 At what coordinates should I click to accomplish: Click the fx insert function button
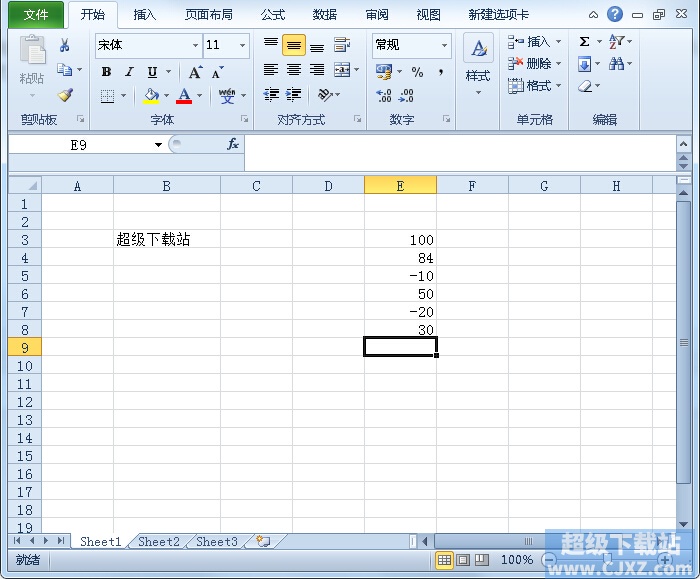point(233,144)
